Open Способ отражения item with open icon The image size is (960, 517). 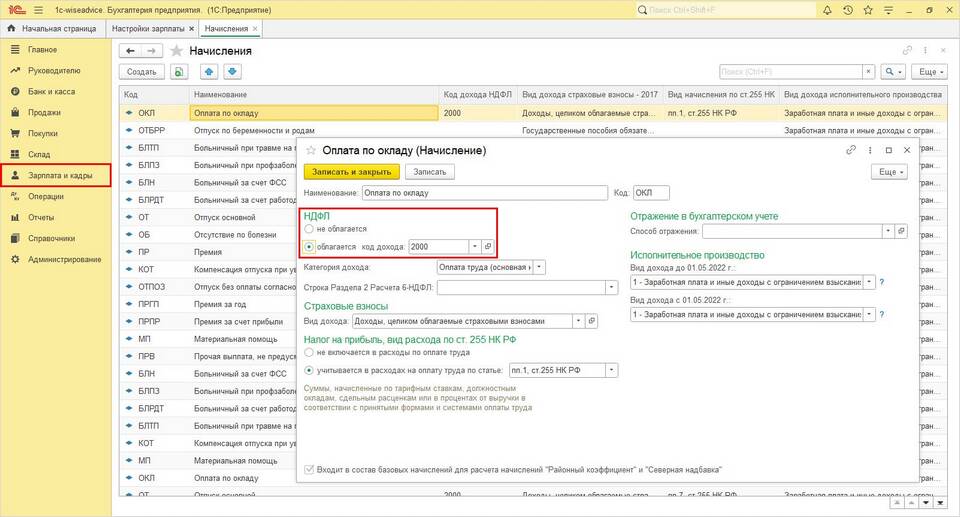(x=901, y=231)
